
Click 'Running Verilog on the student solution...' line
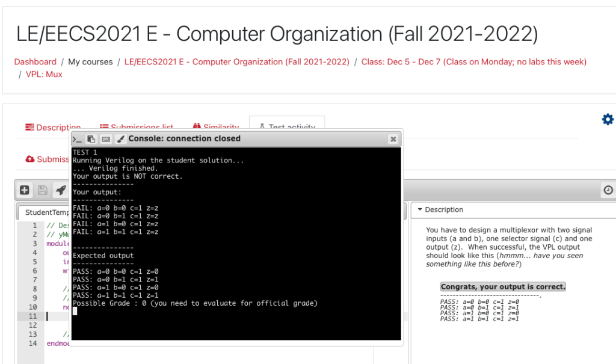[158, 161]
